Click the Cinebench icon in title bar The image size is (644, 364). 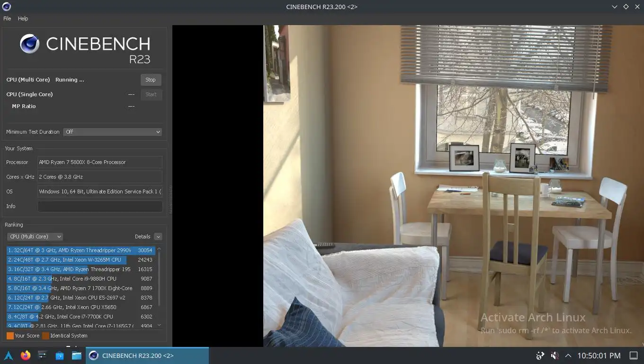[x=6, y=7]
